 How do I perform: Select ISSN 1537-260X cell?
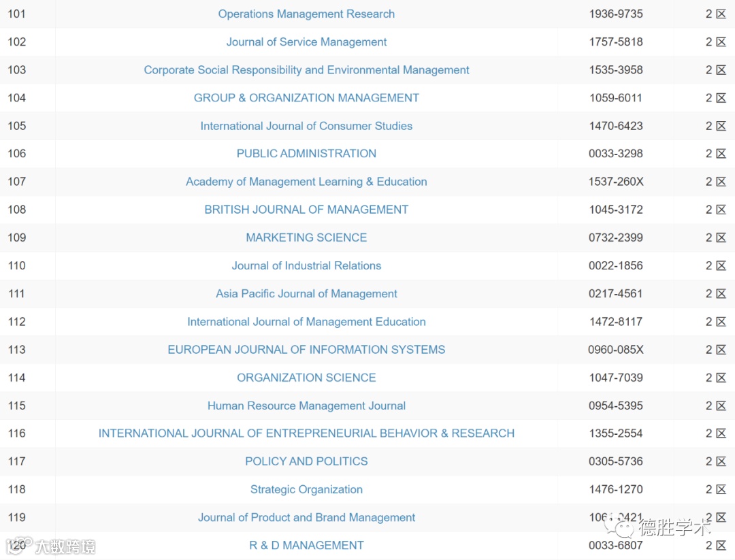point(615,182)
